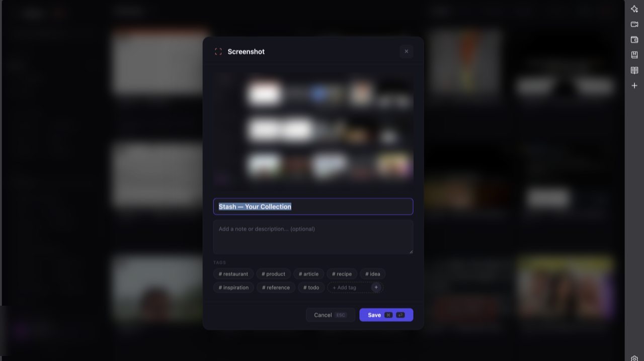This screenshot has height=361, width=644.
Task: Click the note or description text area
Action: point(313,237)
